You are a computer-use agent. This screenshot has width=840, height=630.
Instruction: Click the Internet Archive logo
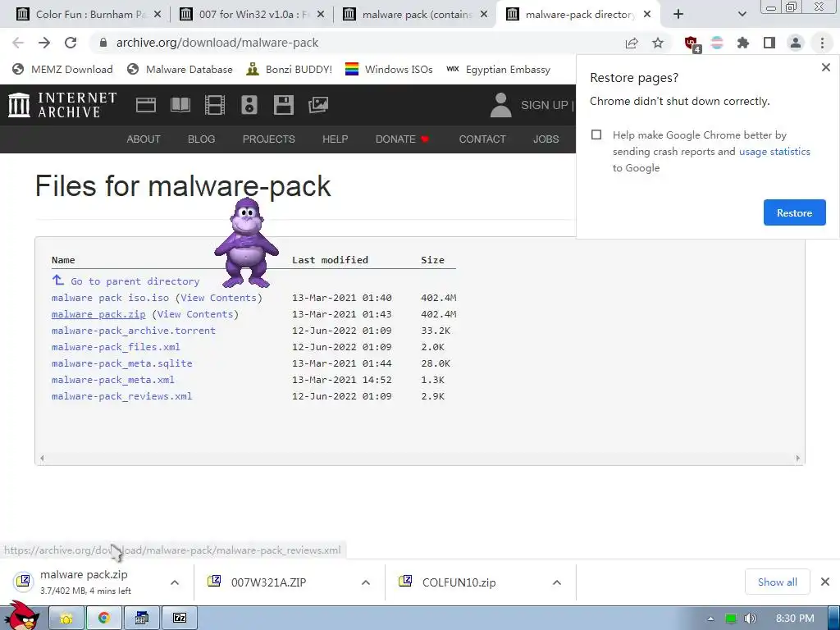click(x=62, y=105)
